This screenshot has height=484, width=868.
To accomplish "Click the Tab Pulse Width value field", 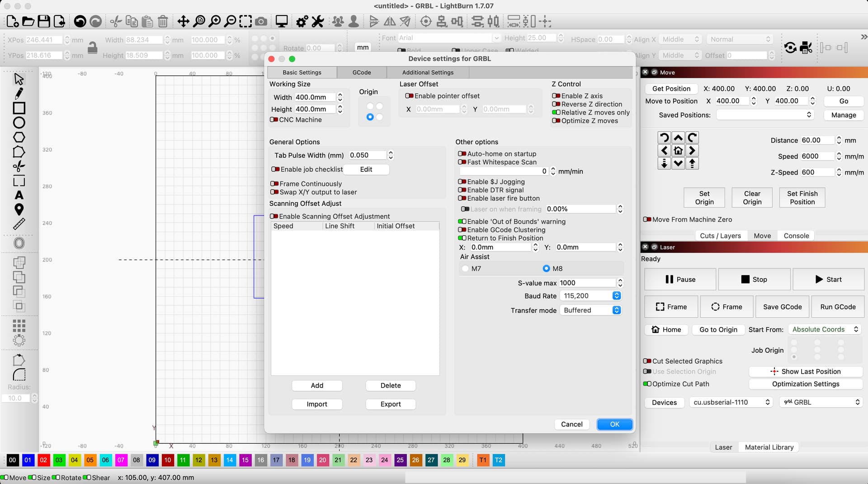I will [368, 155].
